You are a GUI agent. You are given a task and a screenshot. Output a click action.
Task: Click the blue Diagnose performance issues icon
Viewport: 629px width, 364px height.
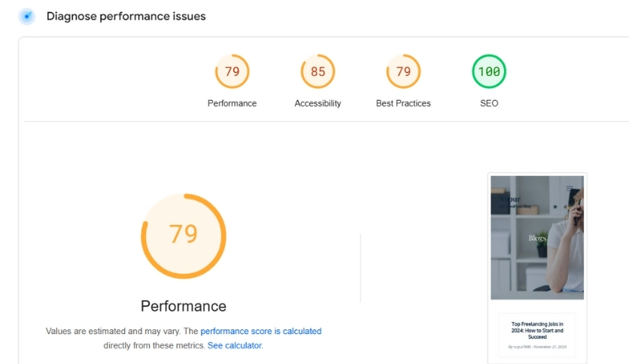pyautogui.click(x=26, y=16)
